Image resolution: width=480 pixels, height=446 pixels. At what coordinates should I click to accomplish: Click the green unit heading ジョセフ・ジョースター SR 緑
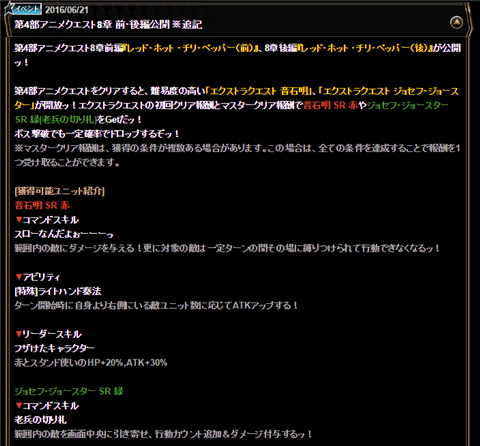[69, 391]
